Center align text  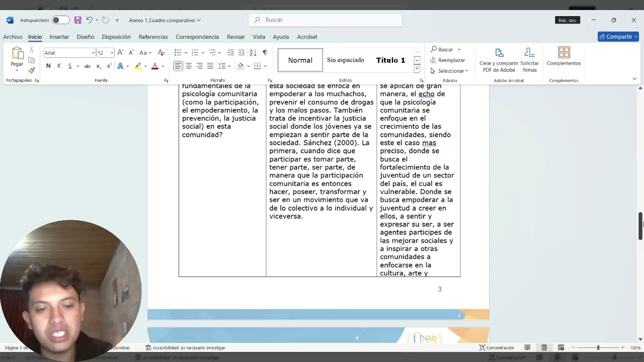click(189, 66)
